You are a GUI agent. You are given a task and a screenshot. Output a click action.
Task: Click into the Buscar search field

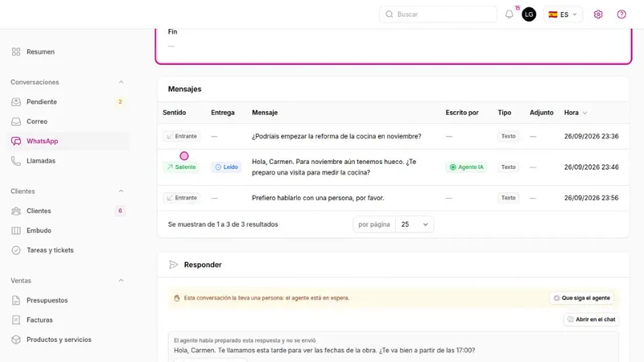pyautogui.click(x=438, y=14)
